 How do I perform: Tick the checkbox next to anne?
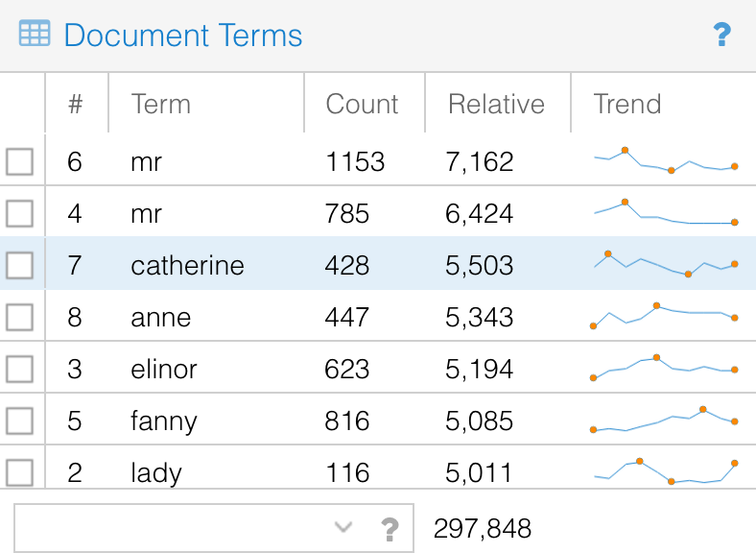[x=20, y=317]
